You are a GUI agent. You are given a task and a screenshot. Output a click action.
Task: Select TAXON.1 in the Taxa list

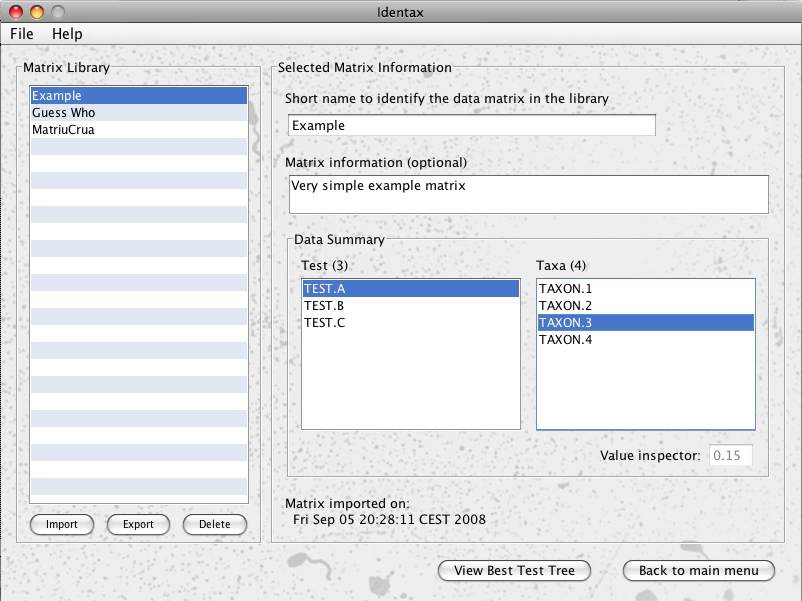click(645, 288)
